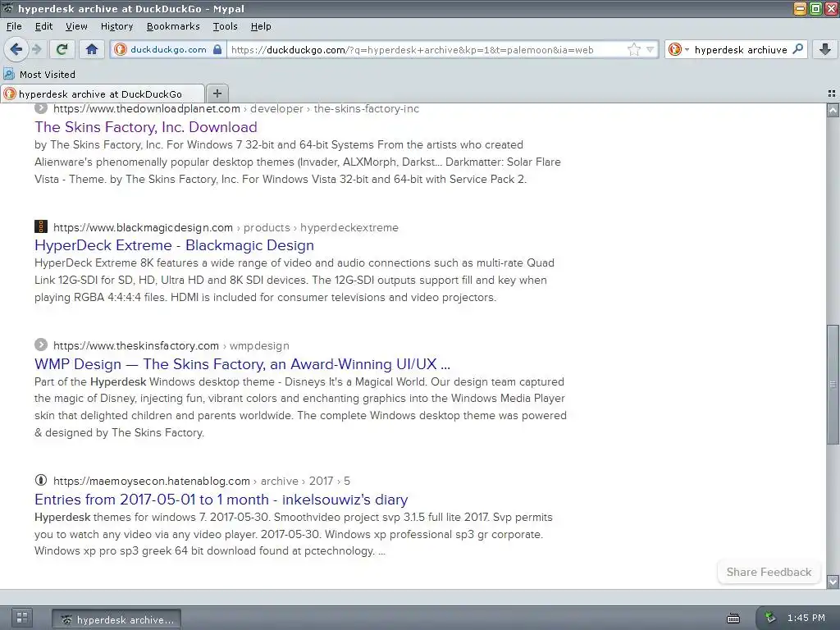Click the theskinsfactory.com result favicon
Screen dimensions: 840x630
tap(41, 345)
